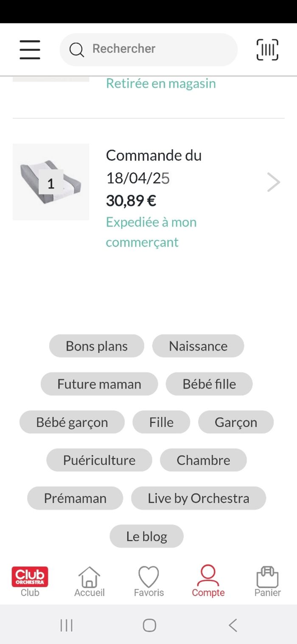
Task: Open the Naissance category
Action: pyautogui.click(x=198, y=346)
